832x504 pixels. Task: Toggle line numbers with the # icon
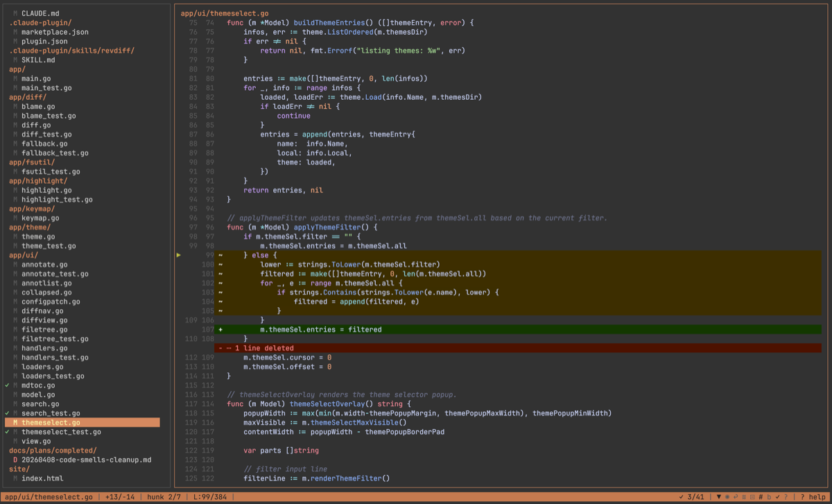[x=760, y=496]
